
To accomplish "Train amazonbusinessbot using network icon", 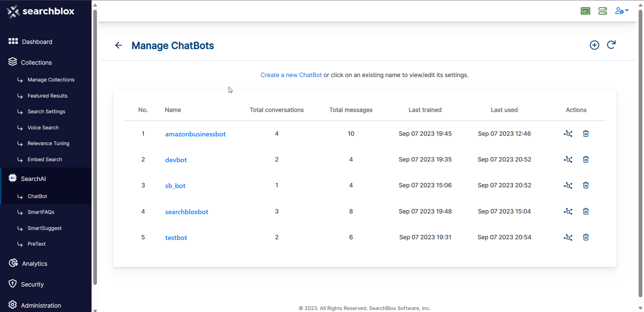I will (x=568, y=134).
